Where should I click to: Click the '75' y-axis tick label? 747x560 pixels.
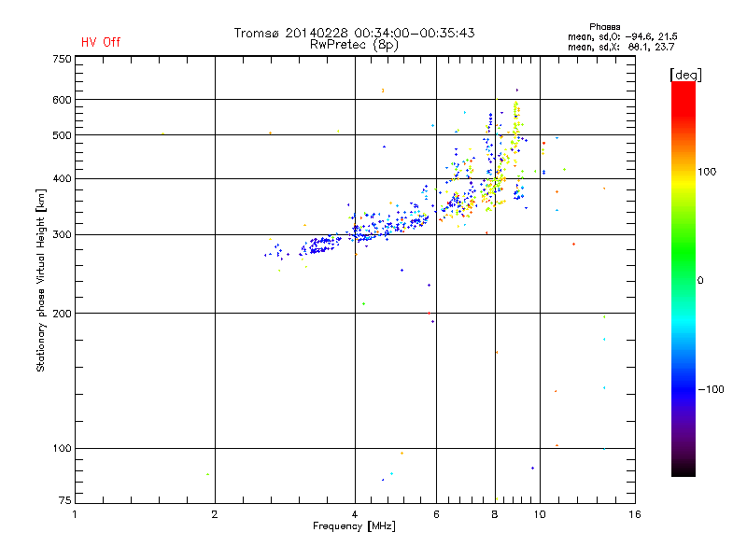65,500
